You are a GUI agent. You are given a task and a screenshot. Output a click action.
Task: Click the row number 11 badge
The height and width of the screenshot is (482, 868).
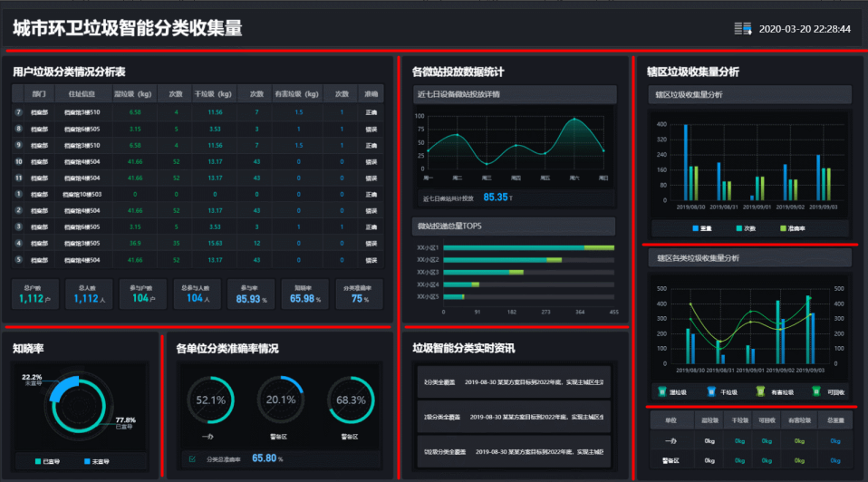(19, 178)
